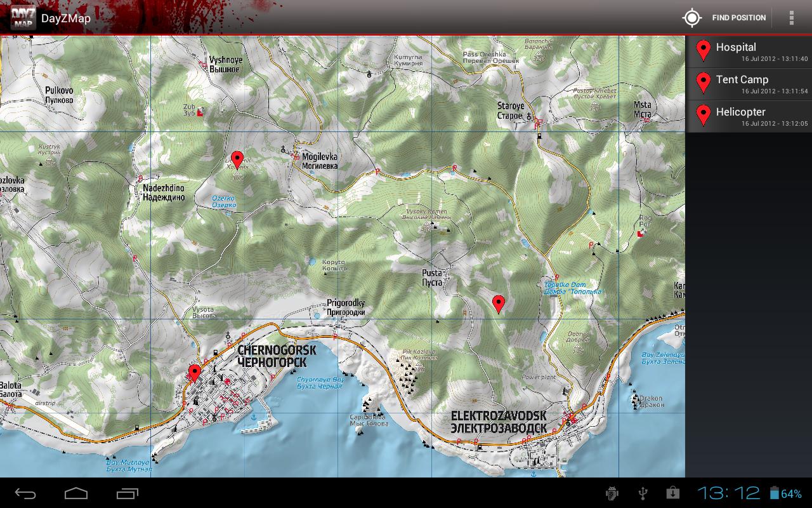812x508 pixels.
Task: Tap the Vyshnoye village label
Action: pyautogui.click(x=226, y=64)
